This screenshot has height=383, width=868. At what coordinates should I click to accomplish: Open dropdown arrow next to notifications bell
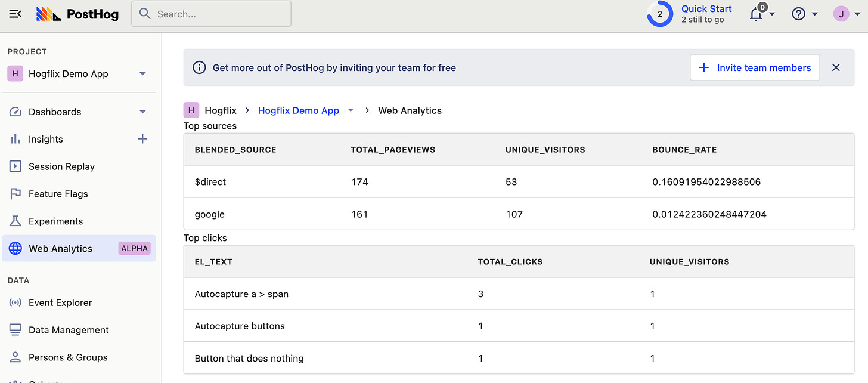pyautogui.click(x=772, y=14)
